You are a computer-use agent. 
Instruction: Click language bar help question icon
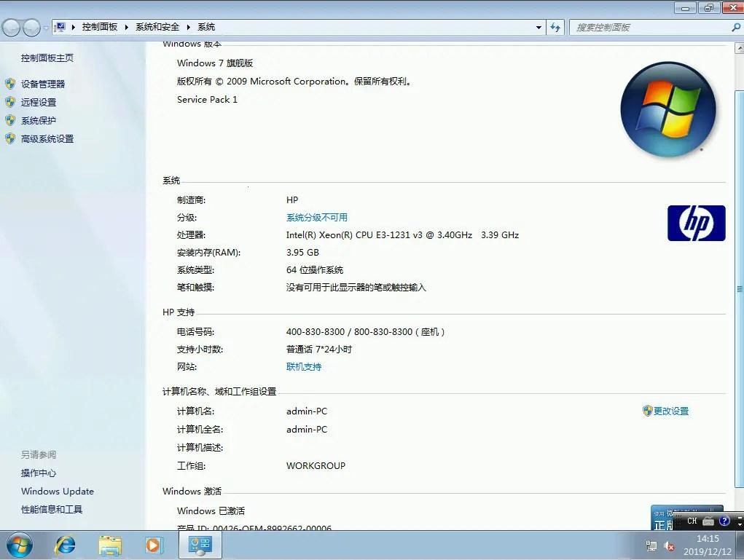724,521
